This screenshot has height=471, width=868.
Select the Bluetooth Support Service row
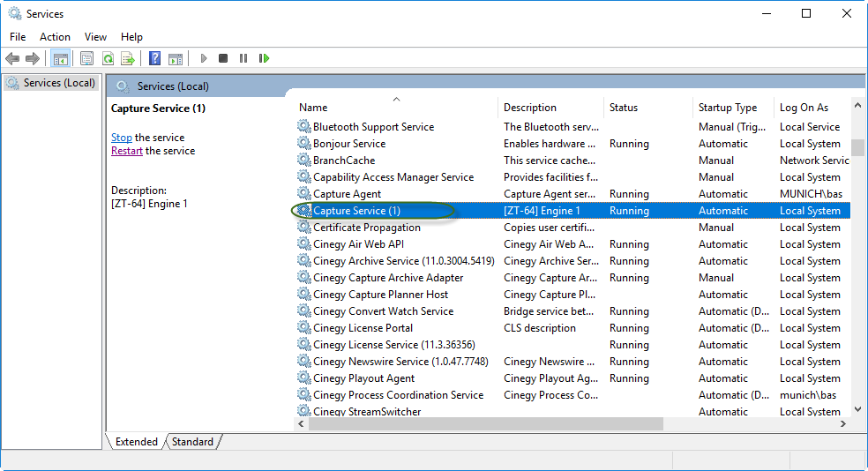tap(572, 127)
